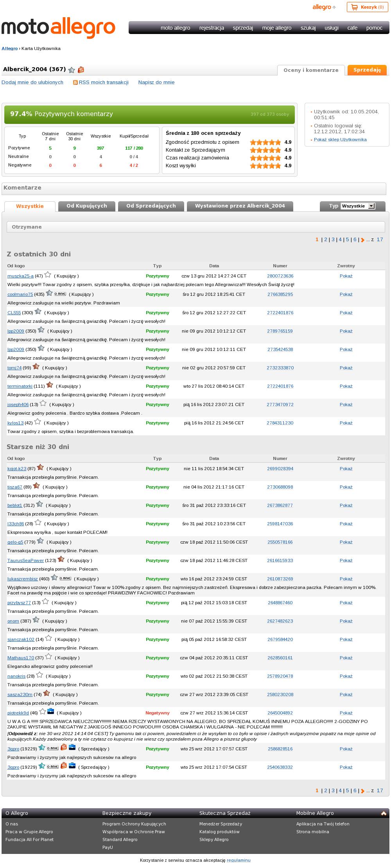Click the briefcase icon next to piotrekk9d
Screen dimensions: 391x868
tap(50, 712)
